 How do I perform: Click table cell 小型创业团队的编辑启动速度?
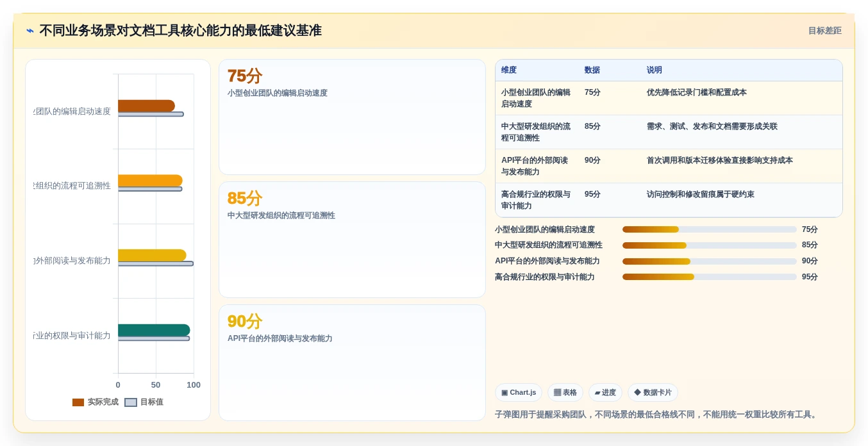click(x=536, y=98)
